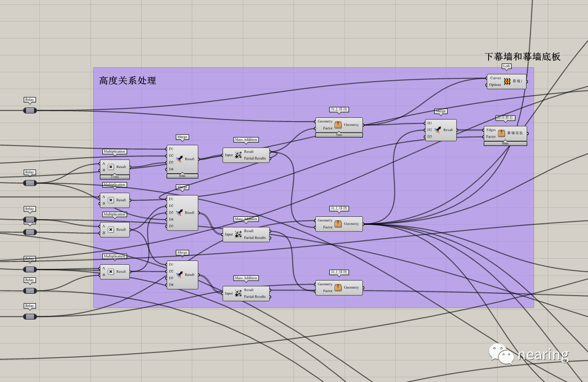Click B input of the 21ms Multiplication

(104, 170)
